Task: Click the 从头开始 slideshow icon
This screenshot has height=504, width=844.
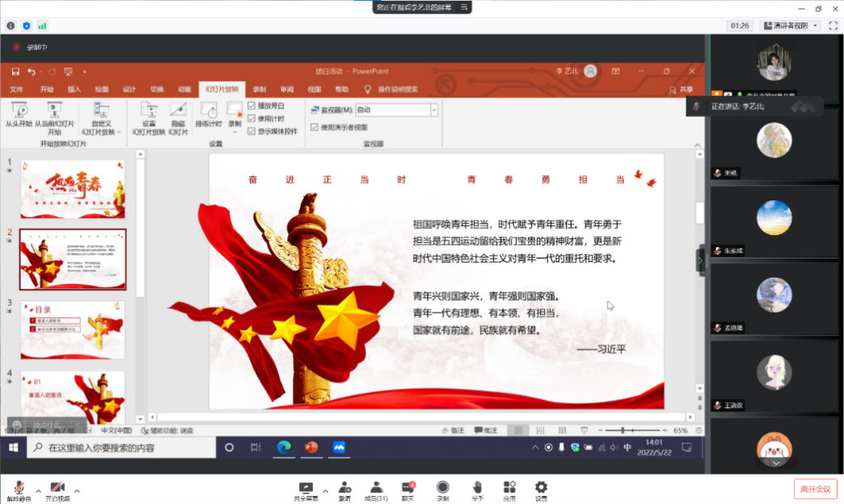Action: pyautogui.click(x=19, y=111)
